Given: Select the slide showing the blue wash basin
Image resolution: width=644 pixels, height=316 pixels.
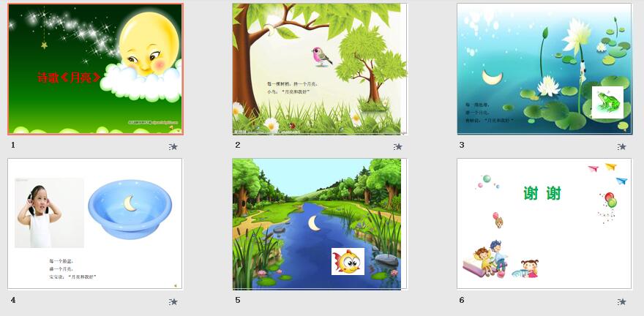Looking at the screenshot, I should click(x=95, y=224).
